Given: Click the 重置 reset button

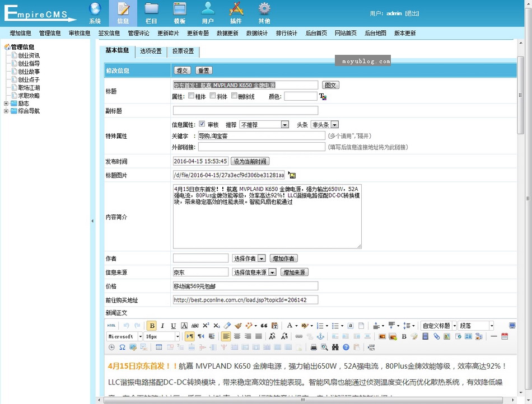Looking at the screenshot, I should pyautogui.click(x=204, y=71).
